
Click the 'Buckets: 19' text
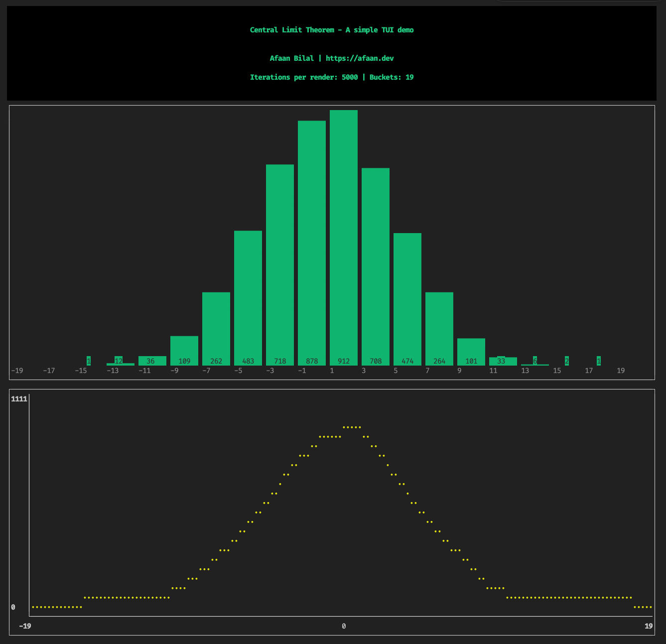[x=392, y=77]
